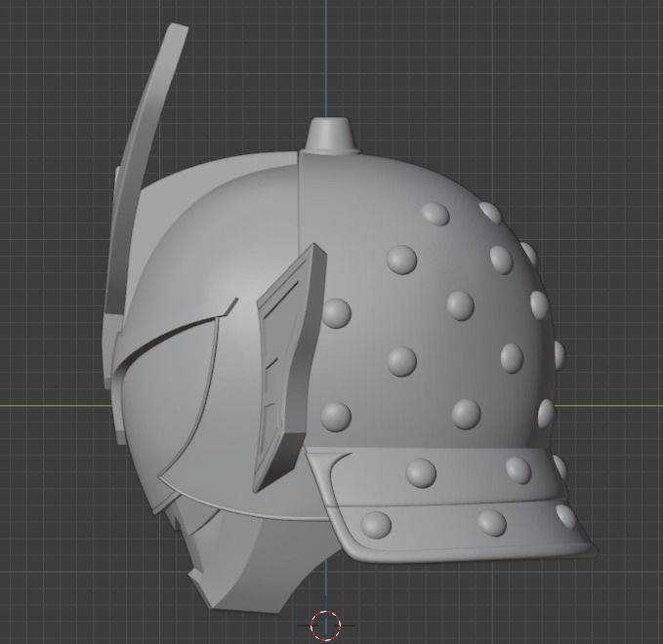
Task: Click the red-white 3D cursor
Action: 325,625
